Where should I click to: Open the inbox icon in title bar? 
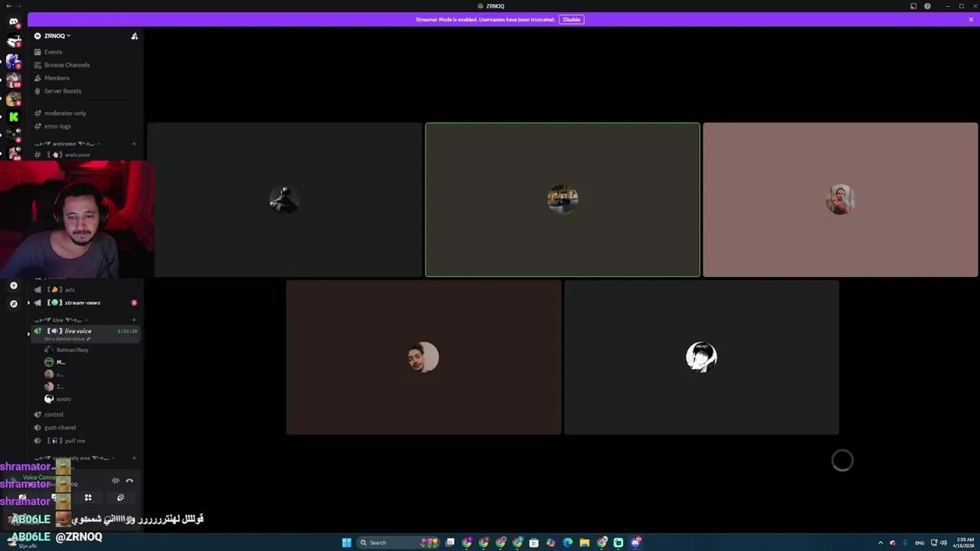pyautogui.click(x=913, y=6)
